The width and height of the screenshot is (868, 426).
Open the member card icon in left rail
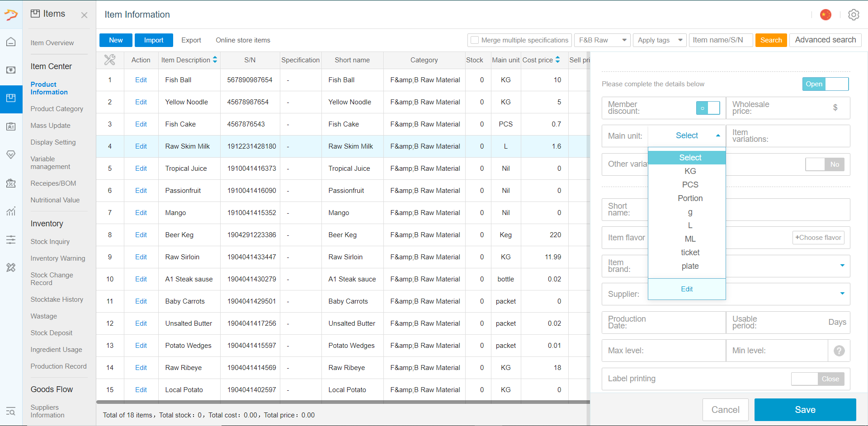[x=11, y=126]
